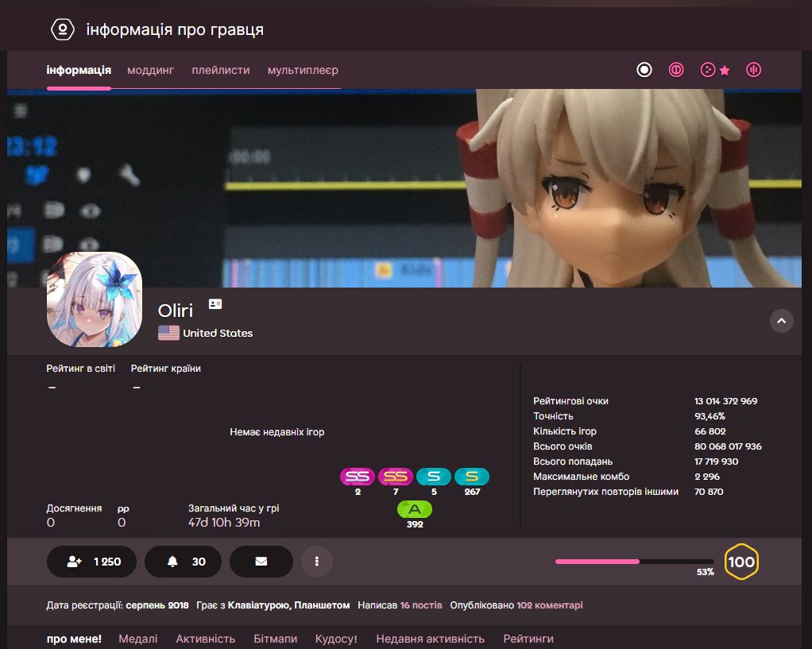Click Oliri's avatar picture
This screenshot has height=649, width=812.
coord(95,299)
